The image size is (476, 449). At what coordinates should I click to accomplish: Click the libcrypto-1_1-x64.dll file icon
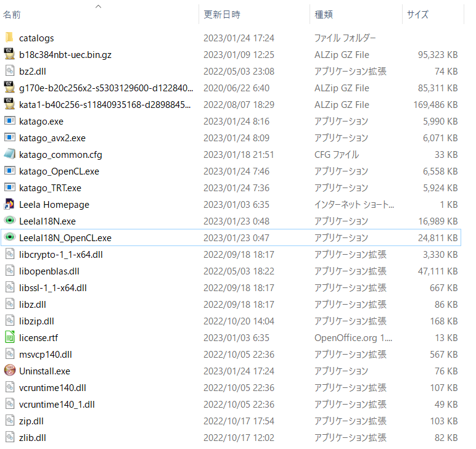[10, 254]
